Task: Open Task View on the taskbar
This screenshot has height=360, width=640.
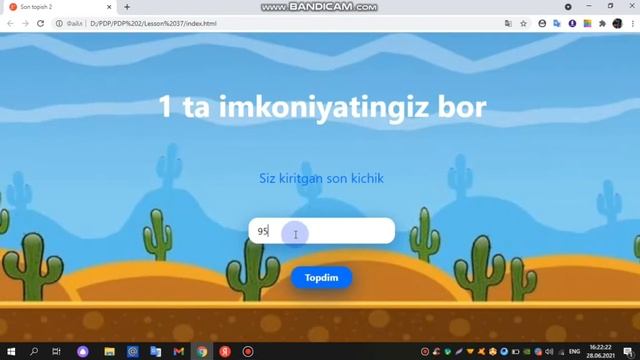Action: [56, 351]
